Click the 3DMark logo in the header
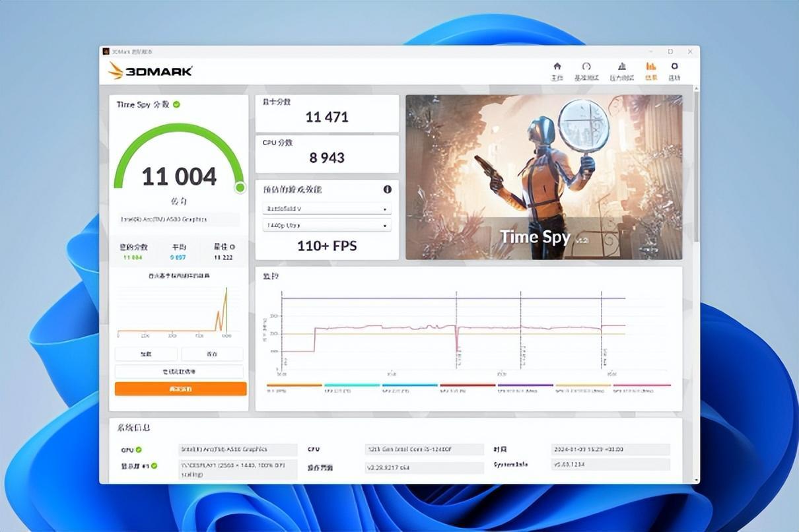Image resolution: width=799 pixels, height=532 pixels. tap(151, 71)
